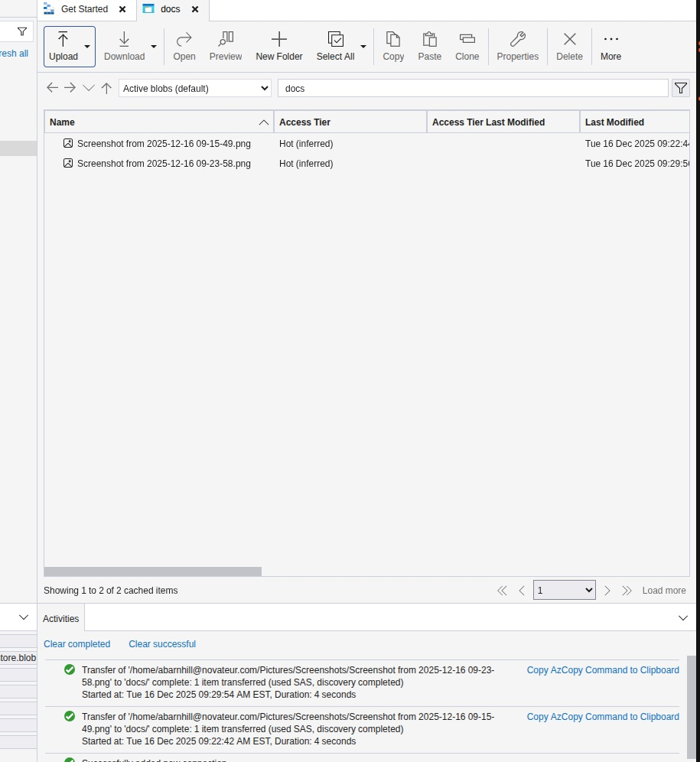Close the Get Started tab
Image resolution: width=700 pixels, height=762 pixels.
122,9
